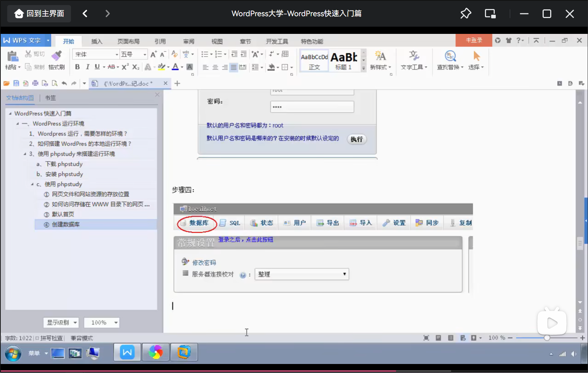The height and width of the screenshot is (373, 588).
Task: Select the Format Painter (格式刷) tool
Action: (x=57, y=60)
